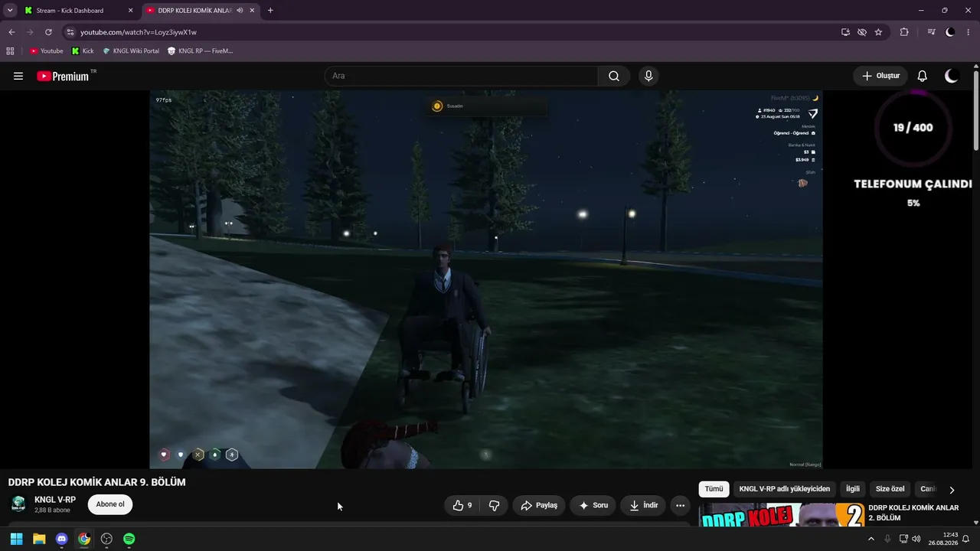Screen dimensions: 980x551
Task: Open DDRP KOLEJ KOMİK ANLAR 2 thumbnail
Action: [x=782, y=515]
